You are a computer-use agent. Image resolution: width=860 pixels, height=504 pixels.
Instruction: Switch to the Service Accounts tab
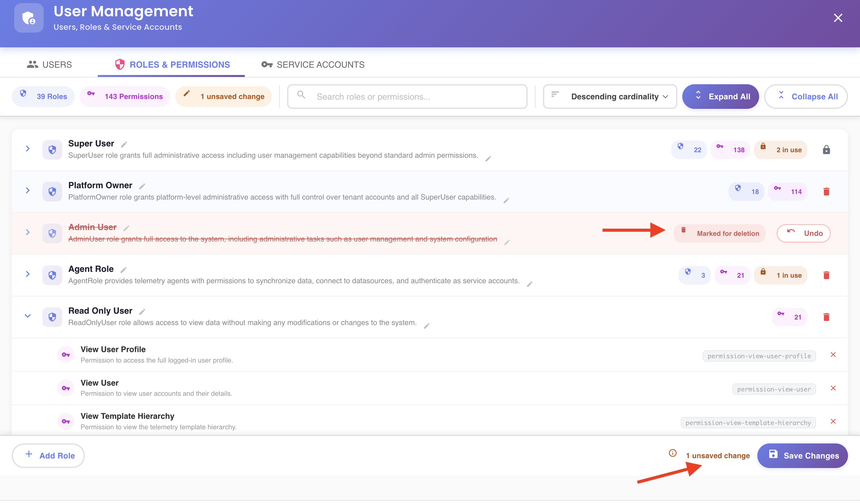[313, 65]
